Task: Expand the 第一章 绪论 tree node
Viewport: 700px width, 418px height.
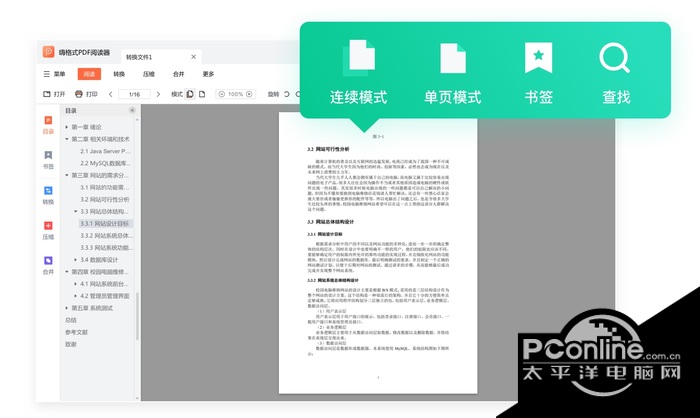Action: tap(67, 127)
